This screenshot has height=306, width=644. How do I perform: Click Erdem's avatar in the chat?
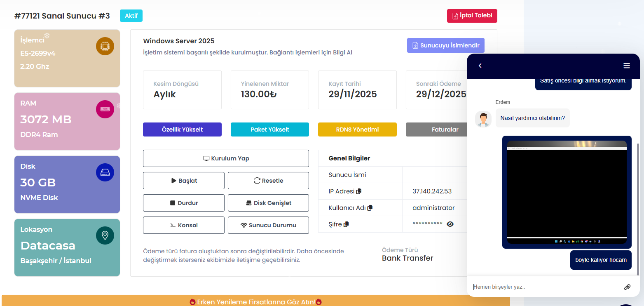[x=483, y=119]
